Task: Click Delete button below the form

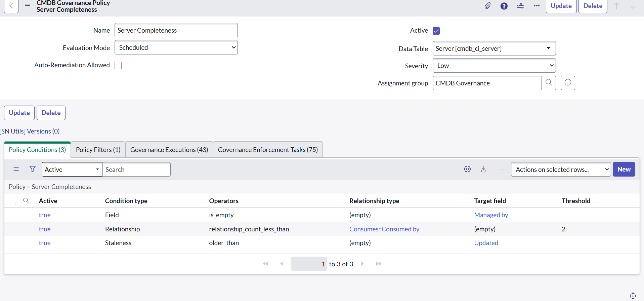Action: pos(51,113)
